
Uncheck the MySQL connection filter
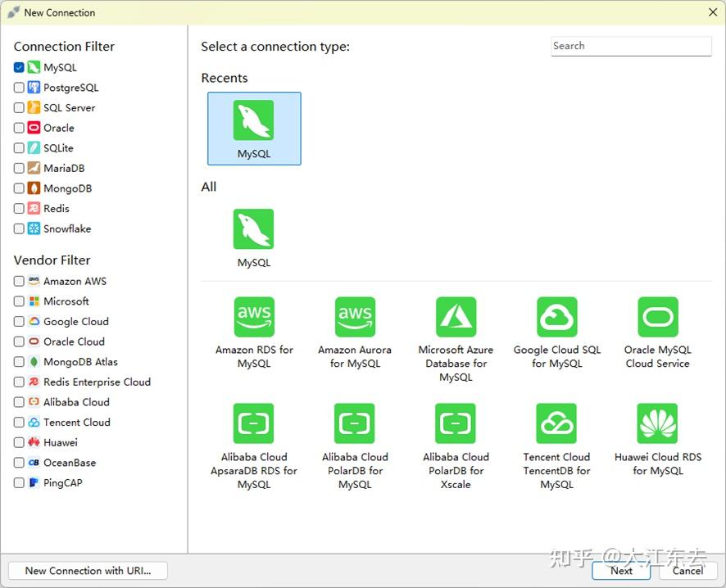coord(19,67)
